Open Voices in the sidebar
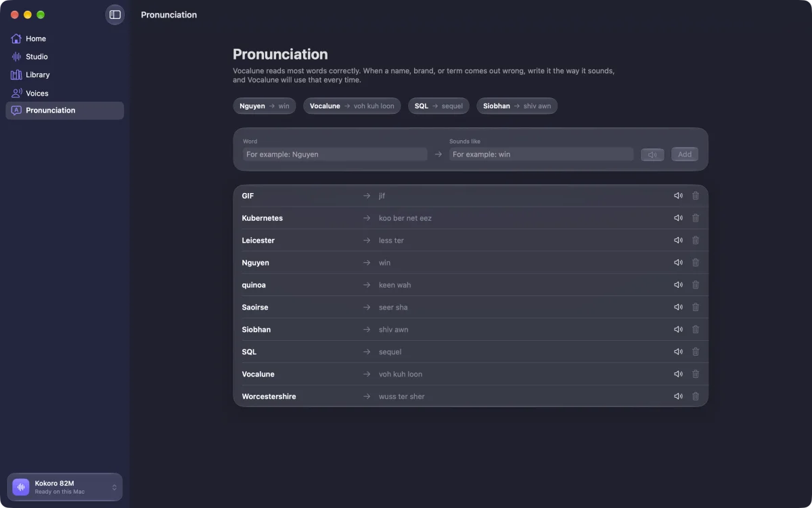Viewport: 812px width, 508px height. (65, 93)
